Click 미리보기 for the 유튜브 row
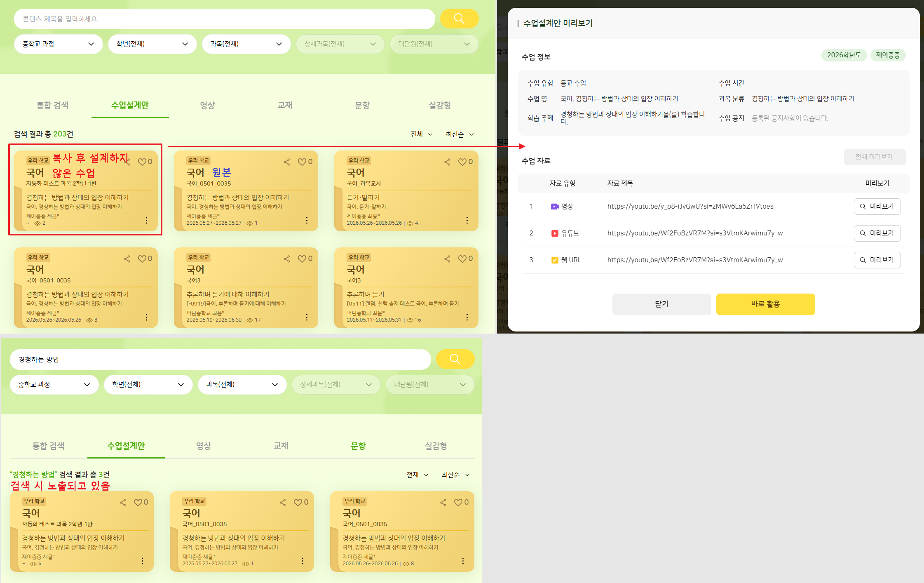This screenshot has width=924, height=583. pos(877,233)
